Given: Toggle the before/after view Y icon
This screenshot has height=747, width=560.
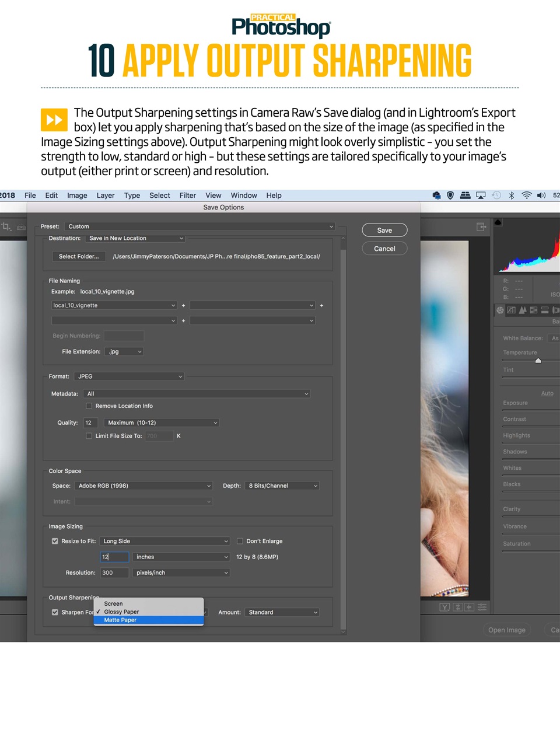Looking at the screenshot, I should pyautogui.click(x=444, y=607).
